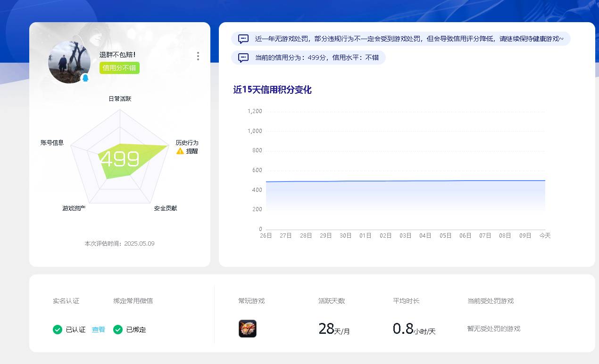Click the 499 score on the radar chart
The image size is (599, 364).
click(119, 158)
